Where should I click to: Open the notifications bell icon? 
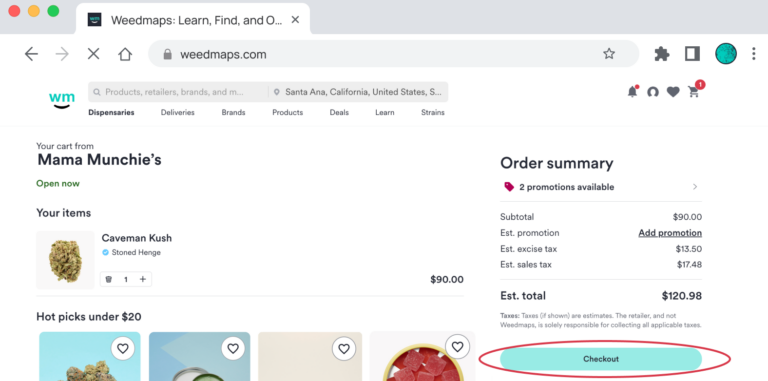(x=633, y=92)
